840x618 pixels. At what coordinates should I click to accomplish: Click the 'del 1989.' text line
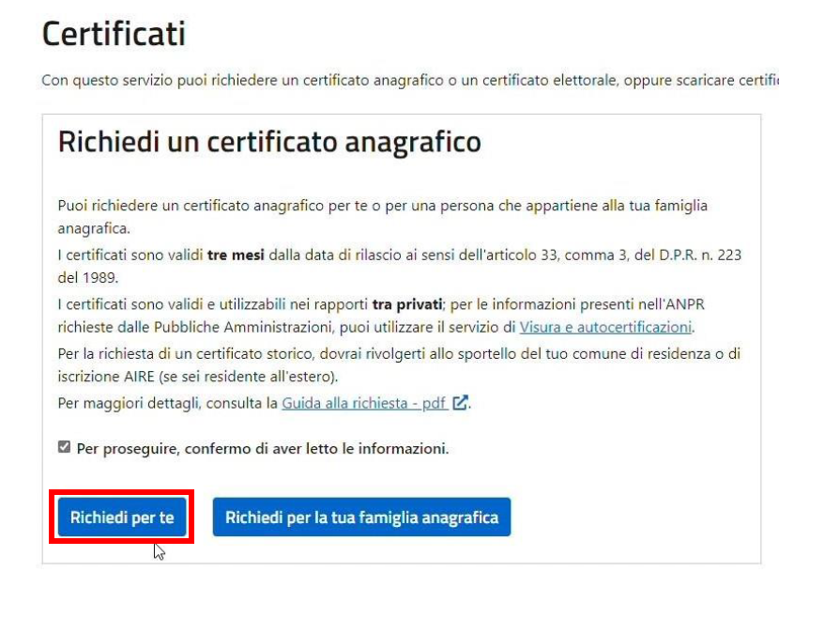(x=88, y=278)
